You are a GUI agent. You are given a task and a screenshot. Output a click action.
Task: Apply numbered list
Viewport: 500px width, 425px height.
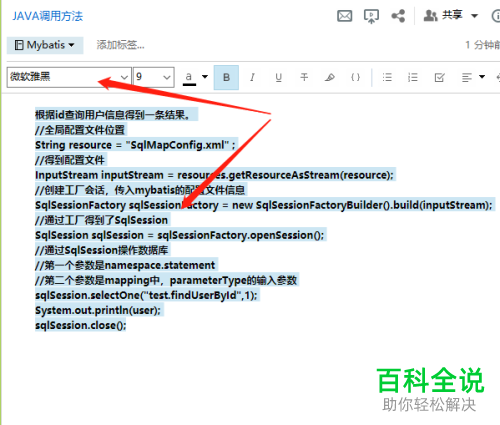413,78
